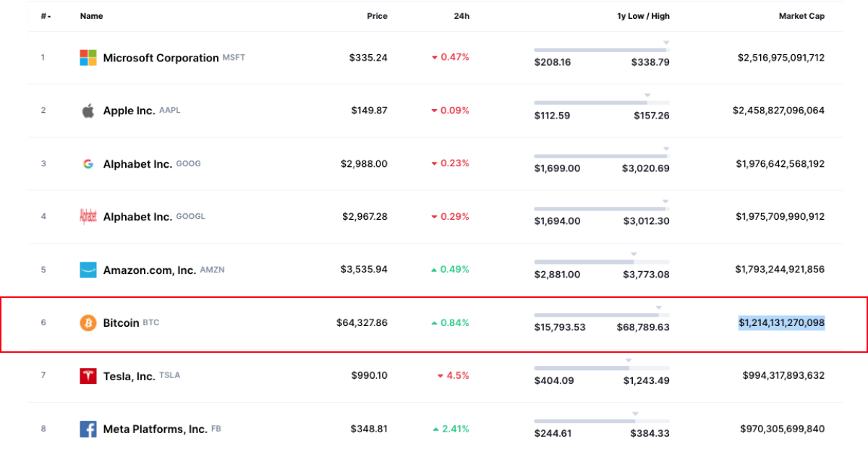The height and width of the screenshot is (454, 868).
Task: Sort by the Market Cap column header
Action: coord(801,16)
